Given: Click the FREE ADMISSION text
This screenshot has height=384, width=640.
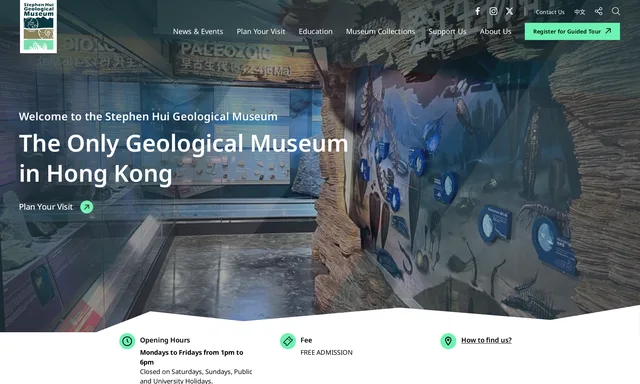Looking at the screenshot, I should pos(327,352).
